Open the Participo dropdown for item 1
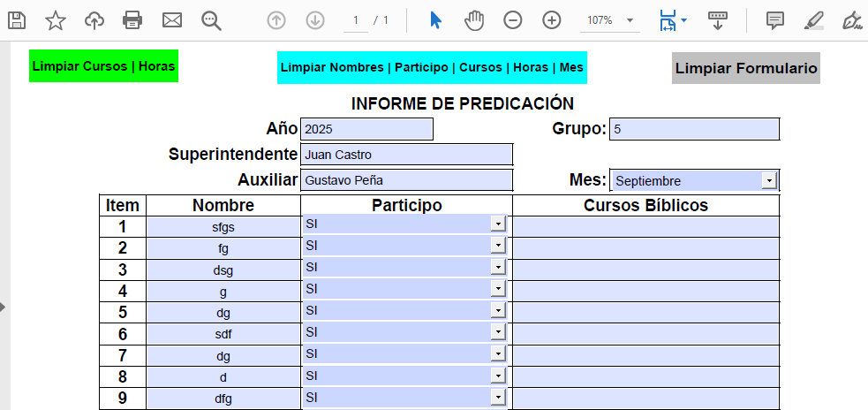The height and width of the screenshot is (410, 868). click(498, 224)
